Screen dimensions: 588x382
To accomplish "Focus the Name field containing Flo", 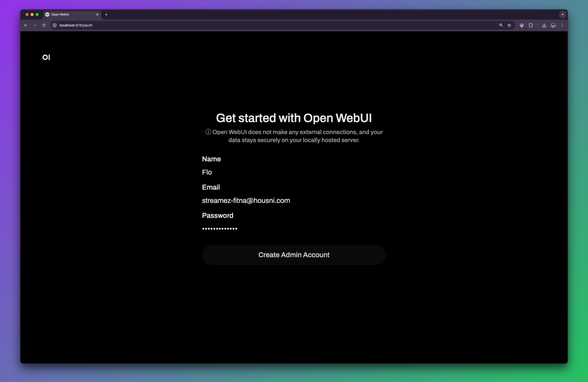I will [294, 172].
